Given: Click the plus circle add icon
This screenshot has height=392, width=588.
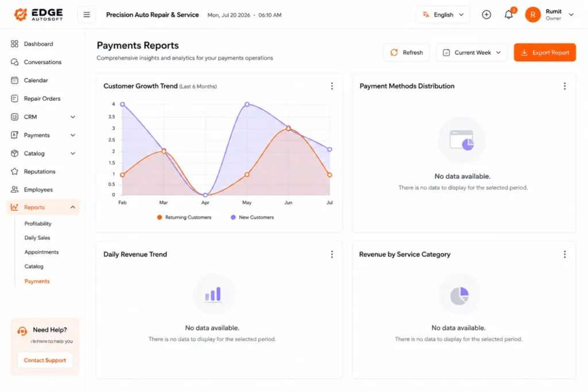Looking at the screenshot, I should click(x=486, y=14).
